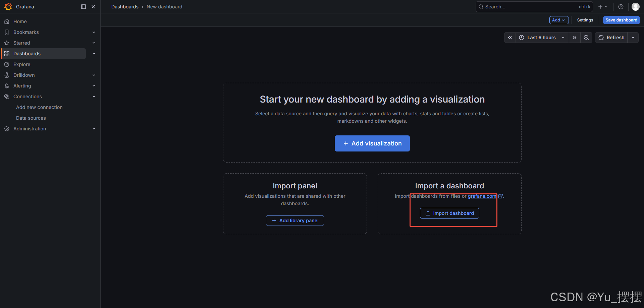Click the New dashboard breadcrumb text
This screenshot has height=308, width=644.
(x=164, y=7)
